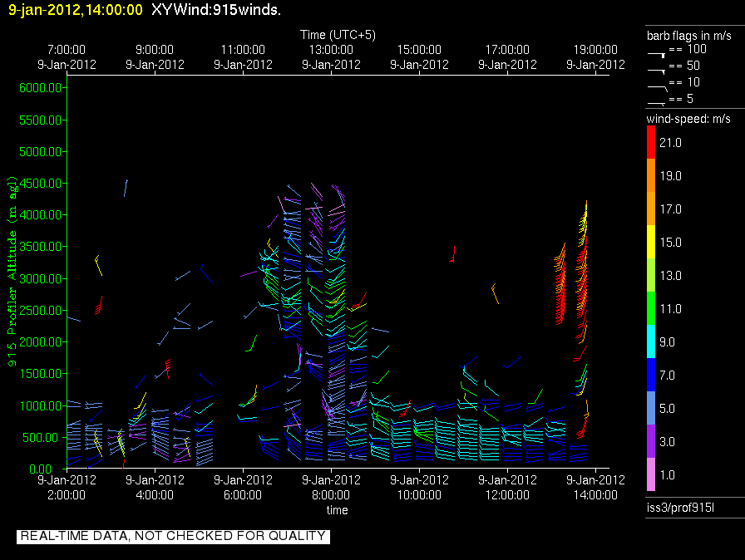
Task: Click the '15:00:00' top axis time label
Action: [x=419, y=50]
